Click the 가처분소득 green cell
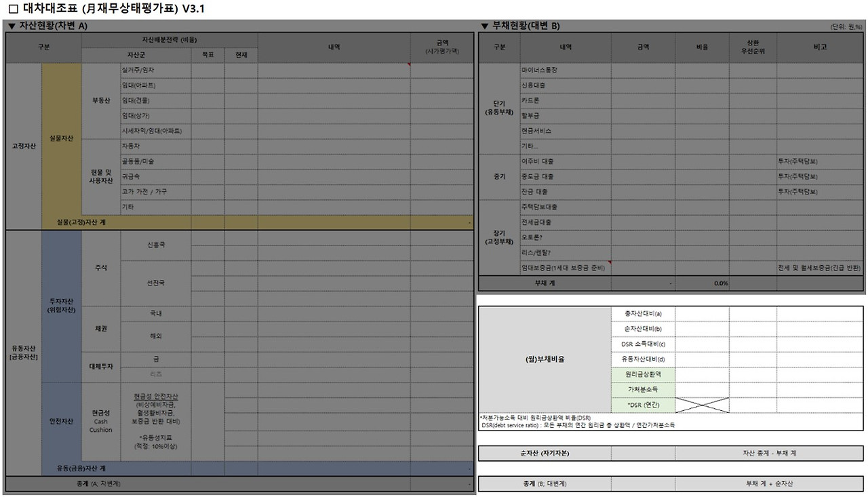This screenshot has width=868, height=497. (x=643, y=390)
